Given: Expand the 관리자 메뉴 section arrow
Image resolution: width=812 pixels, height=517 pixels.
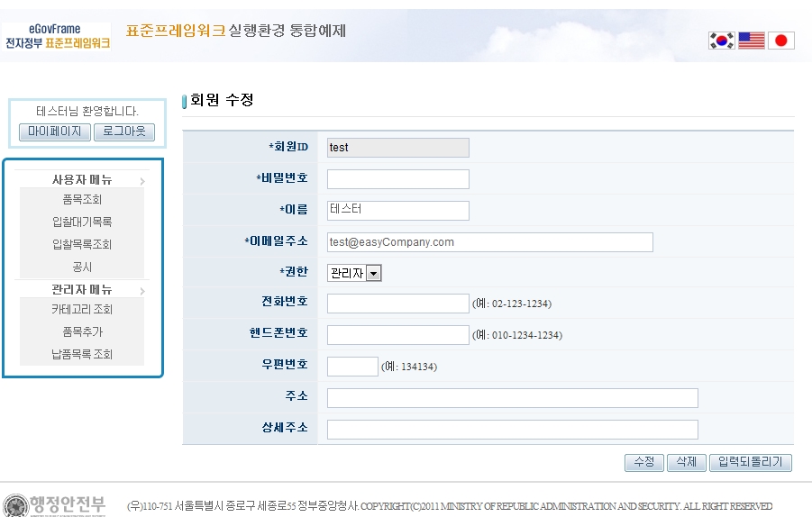Looking at the screenshot, I should point(142,290).
